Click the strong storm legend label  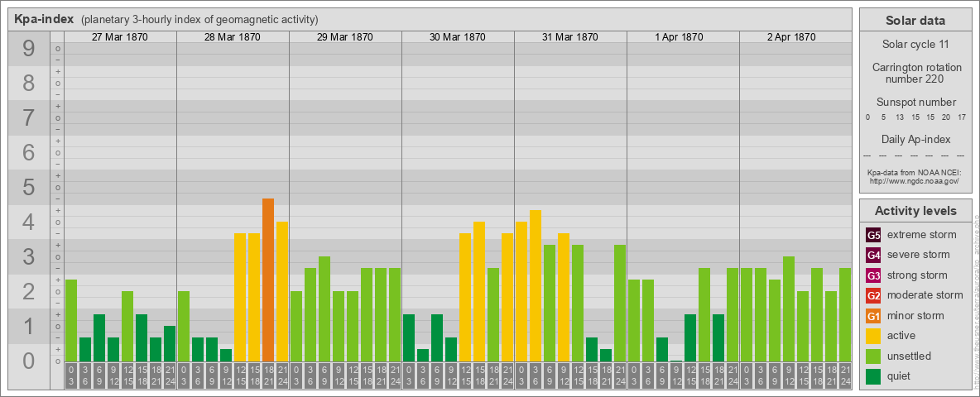coord(917,275)
